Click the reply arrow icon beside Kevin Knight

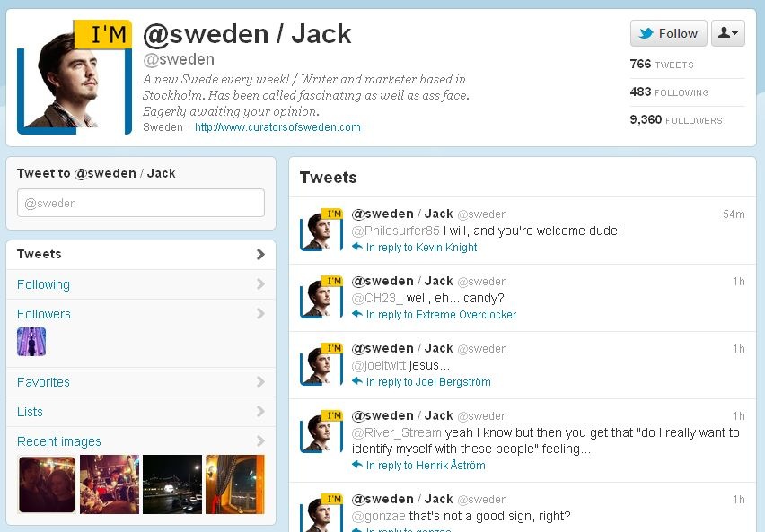pos(357,246)
